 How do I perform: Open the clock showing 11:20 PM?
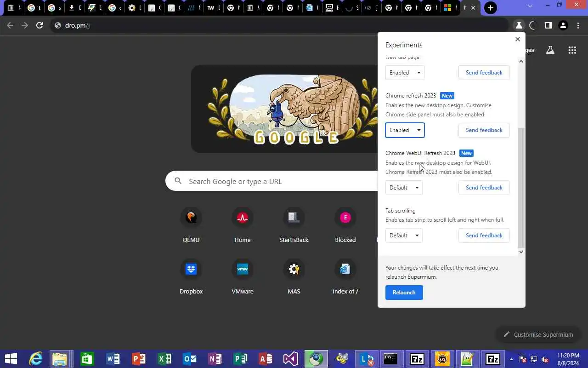568,359
